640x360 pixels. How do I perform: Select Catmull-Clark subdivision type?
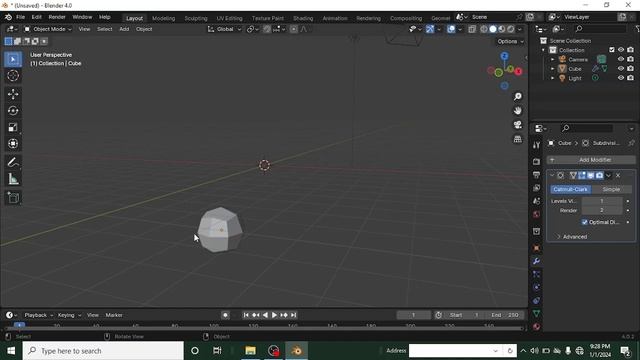[x=570, y=189]
